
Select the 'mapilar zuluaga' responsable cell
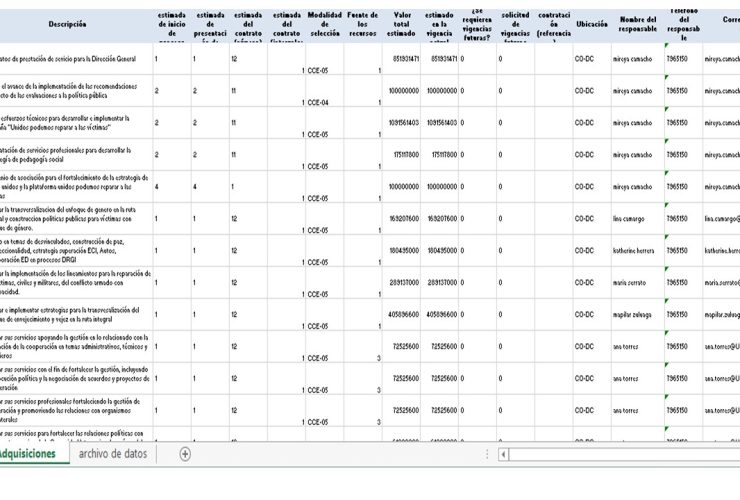(638, 314)
